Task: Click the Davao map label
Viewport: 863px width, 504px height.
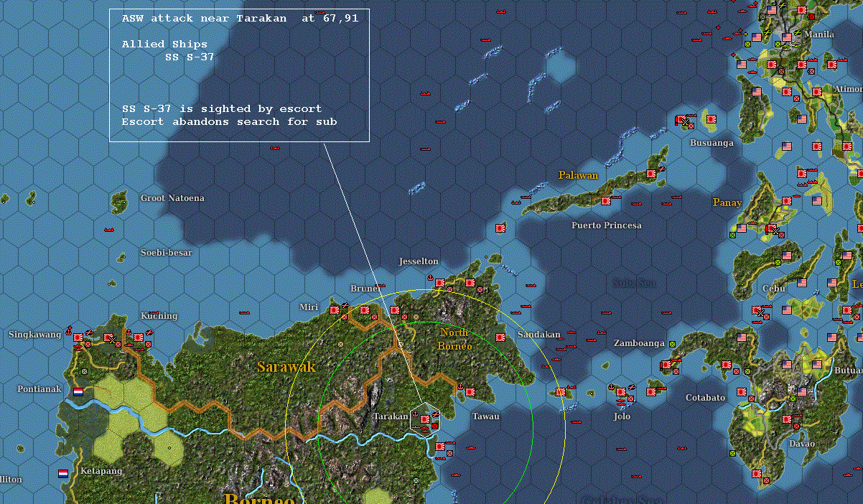Action: click(x=802, y=444)
